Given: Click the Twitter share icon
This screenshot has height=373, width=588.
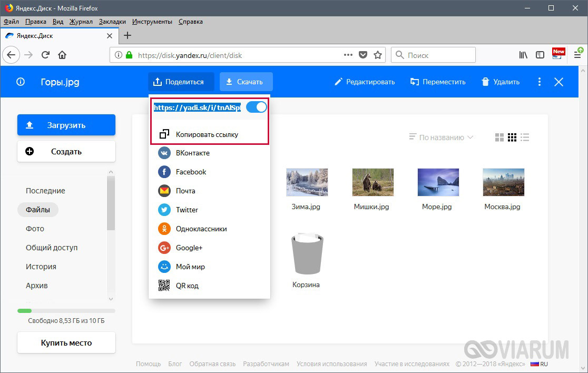Looking at the screenshot, I should (164, 210).
